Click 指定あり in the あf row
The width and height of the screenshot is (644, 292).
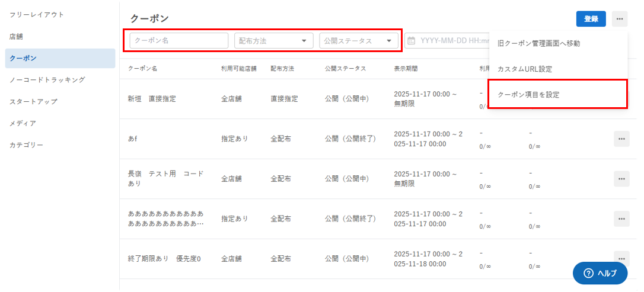click(234, 139)
